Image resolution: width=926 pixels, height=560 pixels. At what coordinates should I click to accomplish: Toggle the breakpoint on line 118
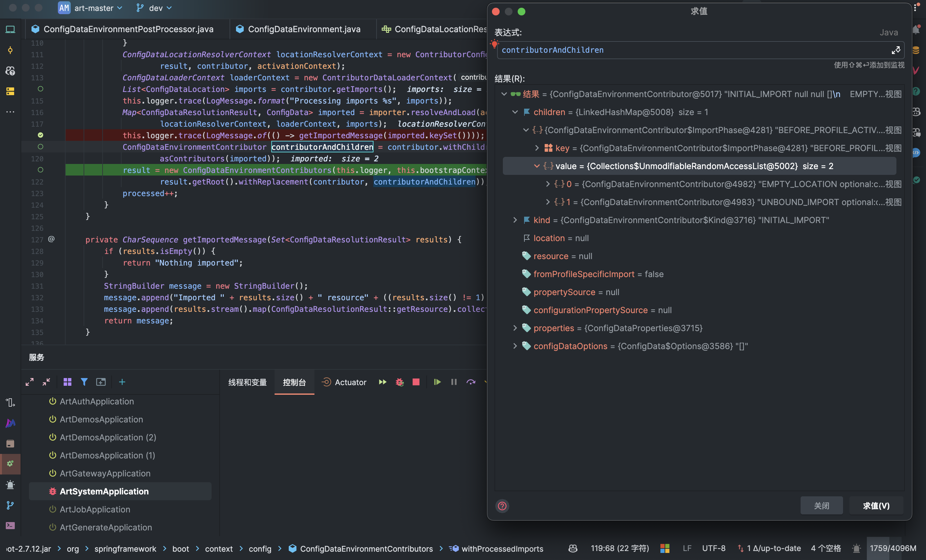click(x=41, y=135)
